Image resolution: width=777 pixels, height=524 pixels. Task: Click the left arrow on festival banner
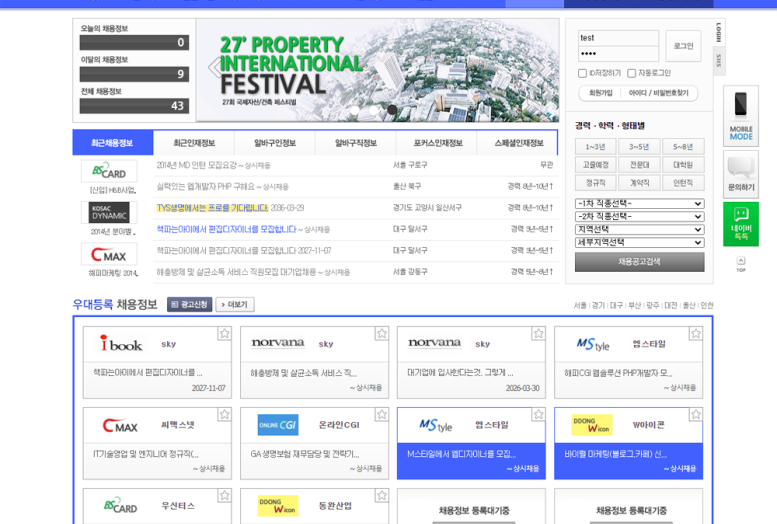click(x=212, y=68)
